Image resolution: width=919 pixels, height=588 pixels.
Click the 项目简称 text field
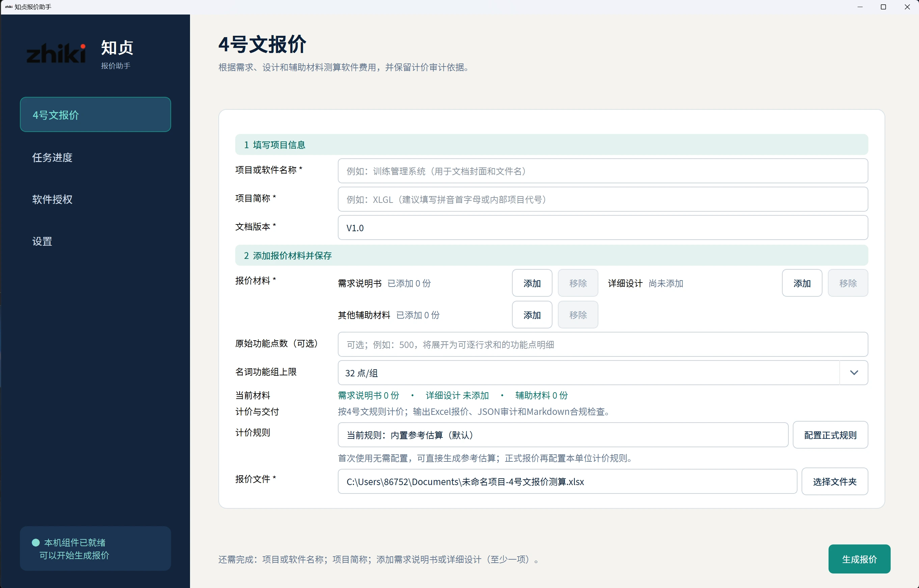603,199
